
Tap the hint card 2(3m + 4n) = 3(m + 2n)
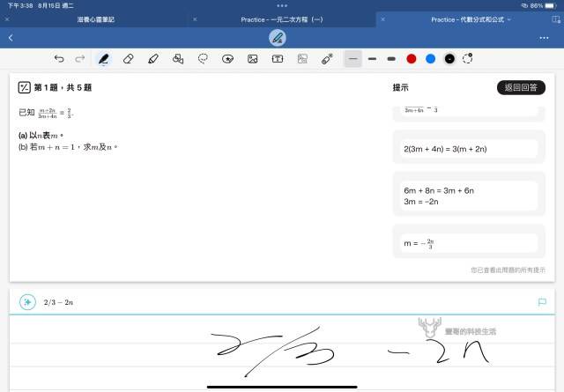click(469, 149)
